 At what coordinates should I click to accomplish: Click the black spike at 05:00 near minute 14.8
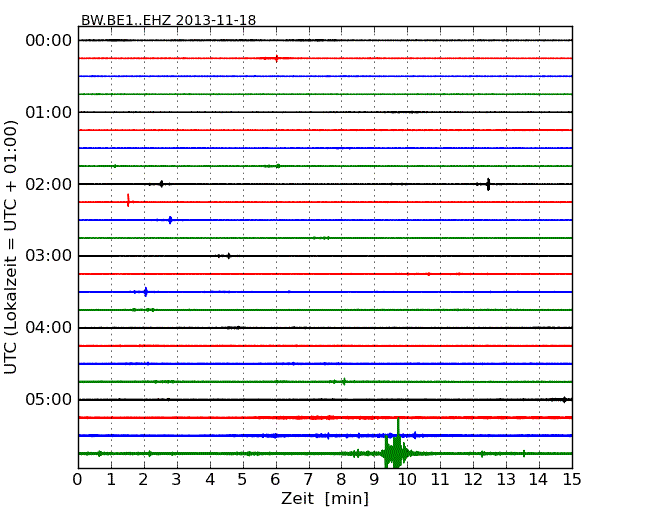[x=564, y=400]
